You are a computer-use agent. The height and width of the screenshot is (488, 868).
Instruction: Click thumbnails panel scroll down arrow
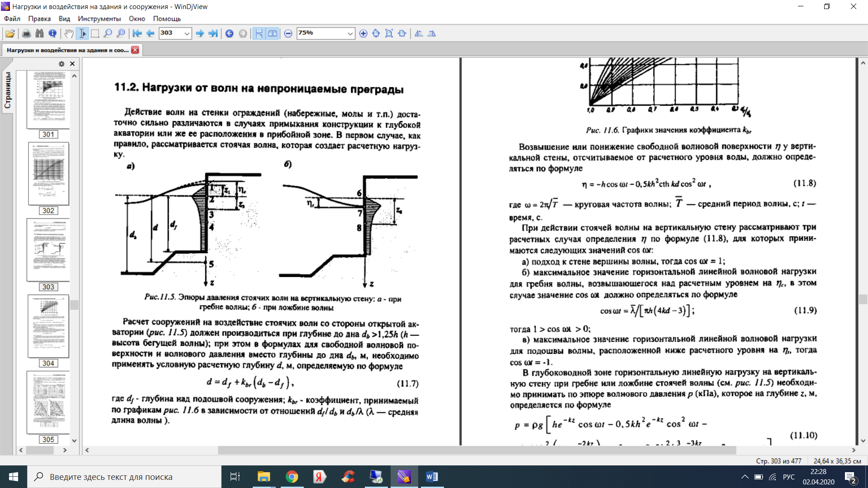point(74,441)
